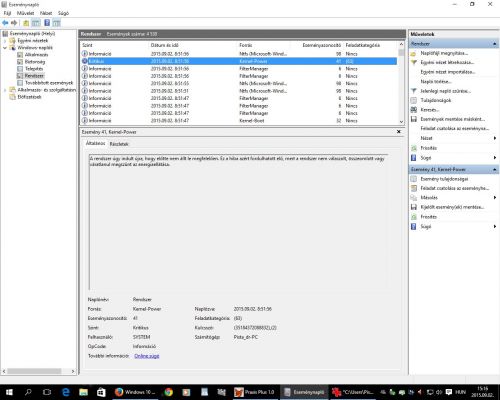Image resolution: width=500 pixels, height=400 pixels.
Task: Select the Kernel-Boot event row
Action: tap(239, 121)
